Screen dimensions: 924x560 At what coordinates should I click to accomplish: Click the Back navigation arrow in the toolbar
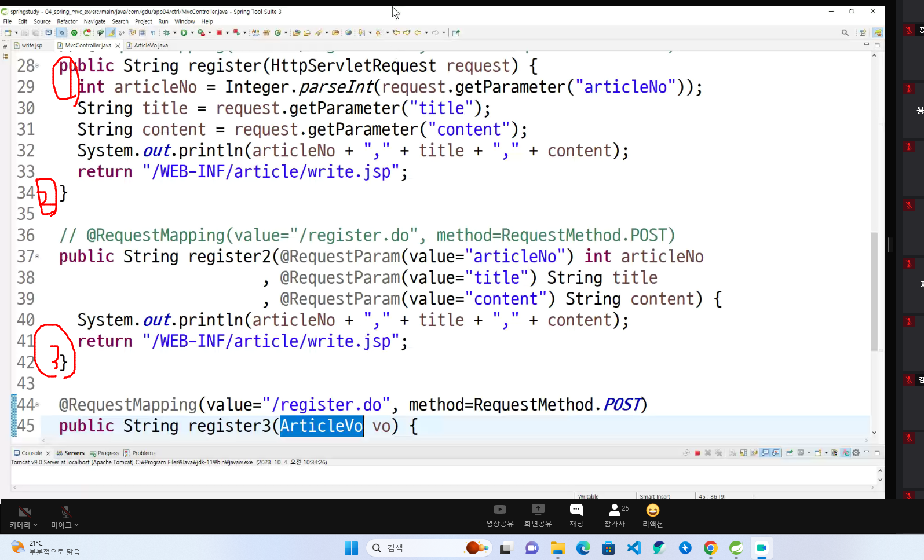[418, 33]
